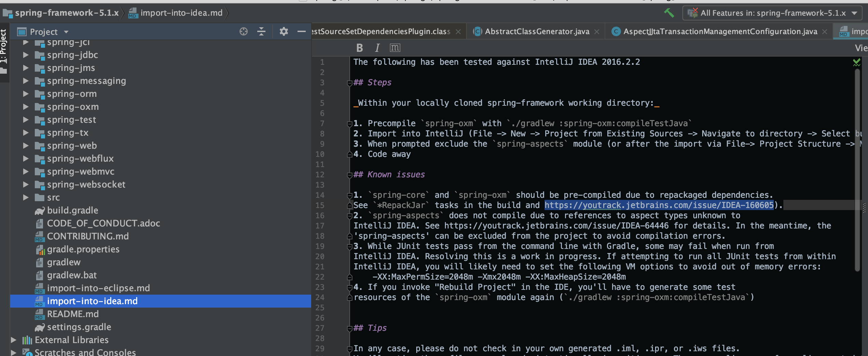The height and width of the screenshot is (356, 868).
Task: Click the src folder icon
Action: (x=40, y=198)
